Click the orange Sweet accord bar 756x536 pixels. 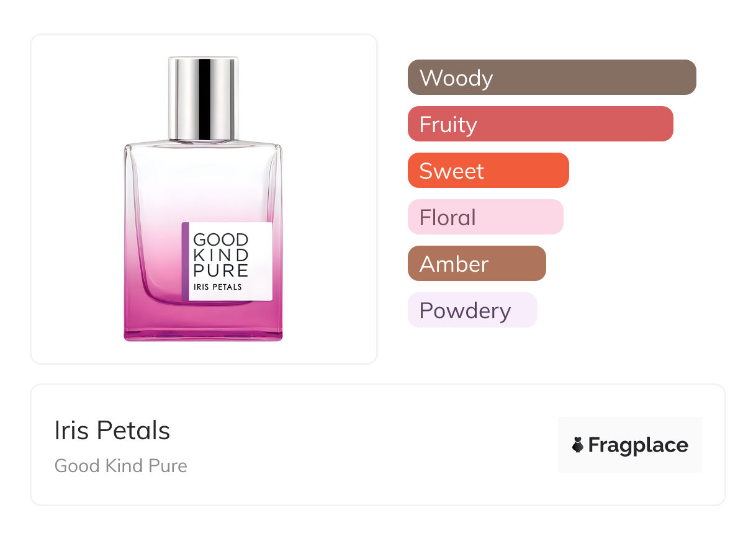click(x=488, y=171)
